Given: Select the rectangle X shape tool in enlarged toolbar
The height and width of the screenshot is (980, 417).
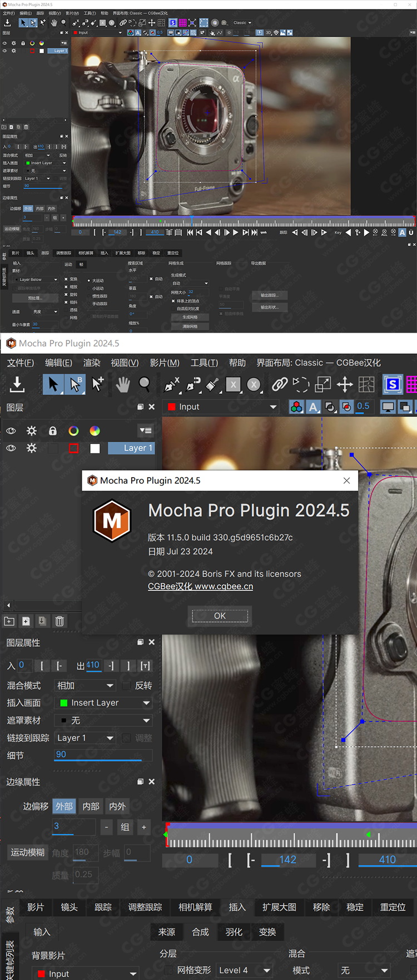Looking at the screenshot, I should pyautogui.click(x=234, y=384).
